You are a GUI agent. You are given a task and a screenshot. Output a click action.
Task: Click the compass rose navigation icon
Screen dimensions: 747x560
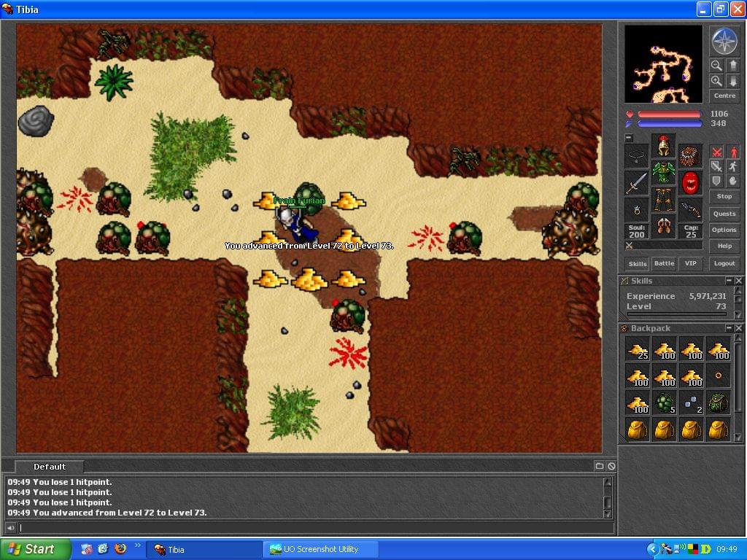tap(724, 41)
